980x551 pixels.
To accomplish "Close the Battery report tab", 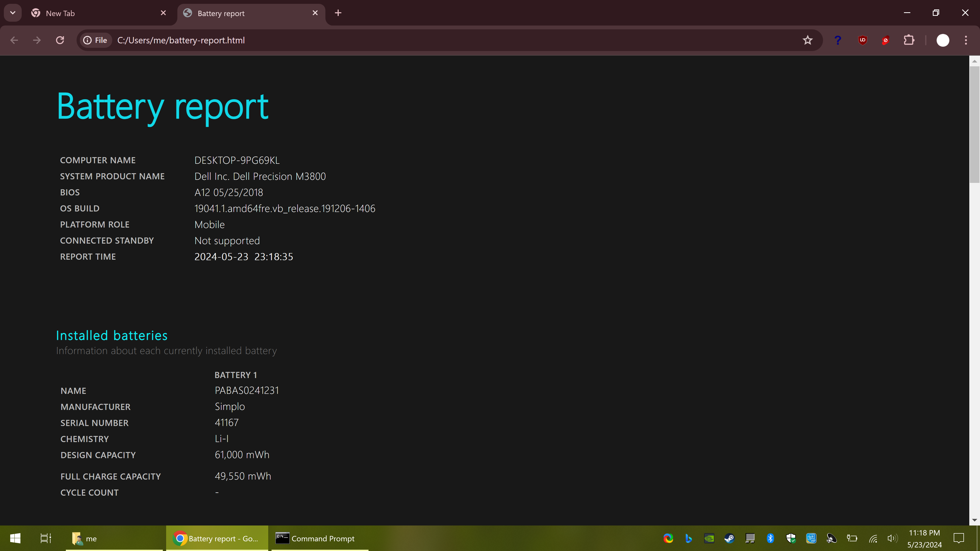I will 315,13.
